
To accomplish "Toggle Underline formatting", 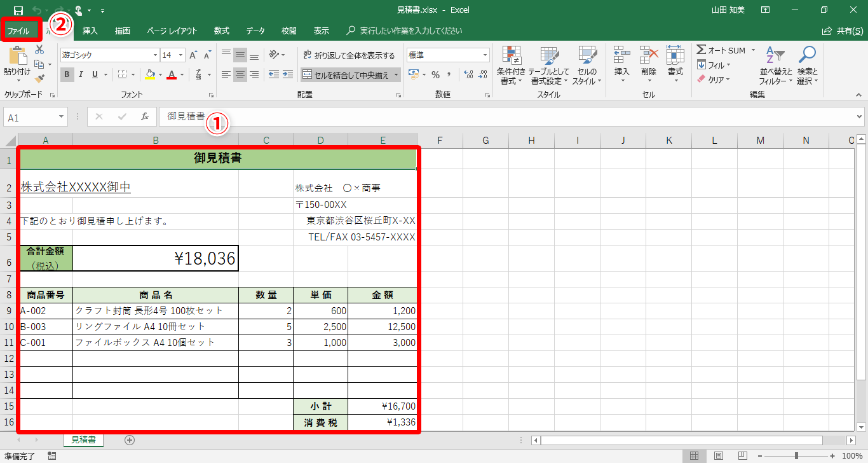I will [x=95, y=74].
